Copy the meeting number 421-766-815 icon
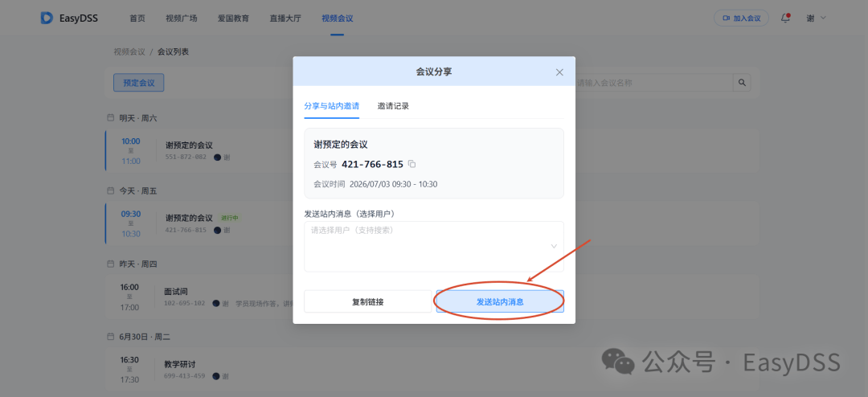 click(x=411, y=164)
